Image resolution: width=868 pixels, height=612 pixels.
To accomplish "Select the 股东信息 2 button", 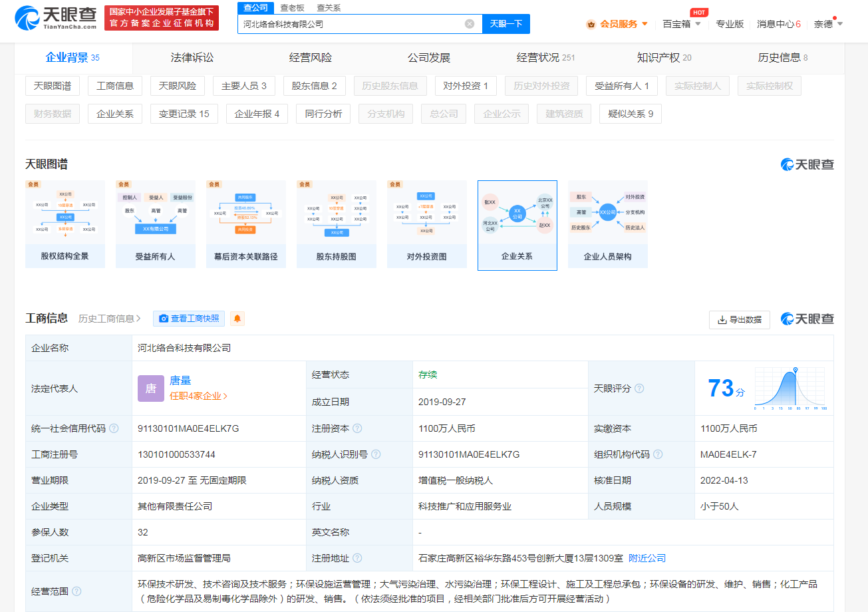I will click(x=315, y=86).
